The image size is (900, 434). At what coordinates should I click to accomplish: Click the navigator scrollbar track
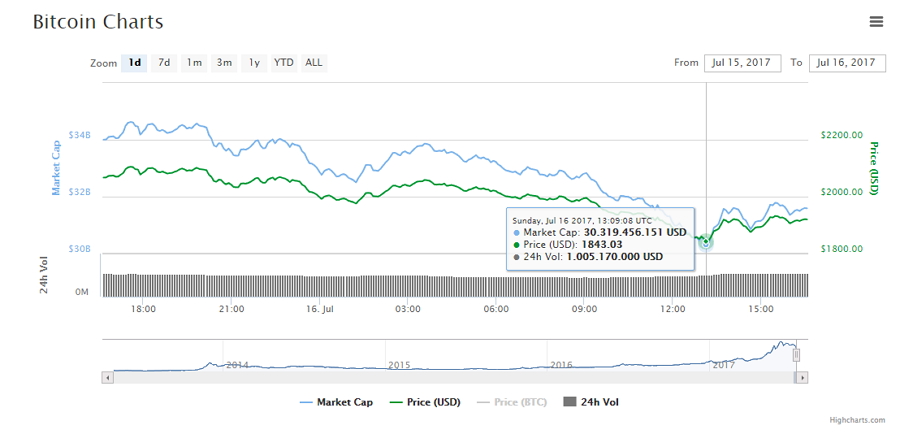[x=453, y=378]
